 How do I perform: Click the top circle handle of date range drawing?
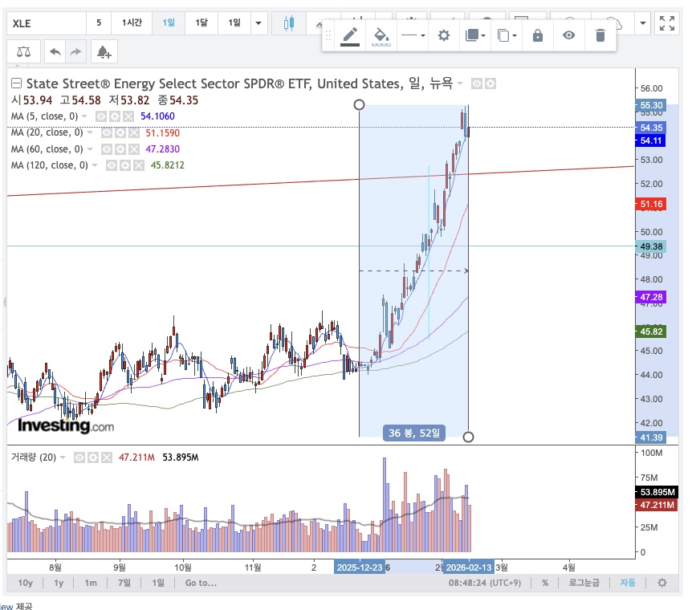(x=359, y=105)
